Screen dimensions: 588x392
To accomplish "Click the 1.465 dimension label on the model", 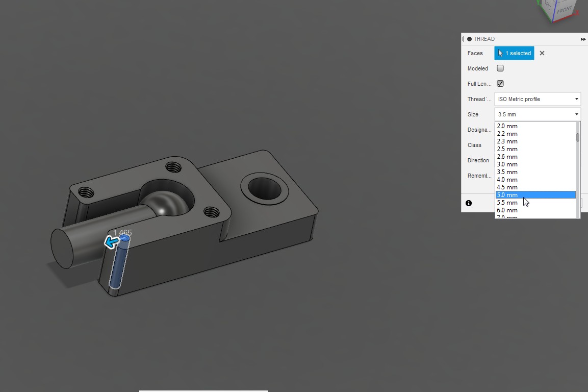I will 122,233.
